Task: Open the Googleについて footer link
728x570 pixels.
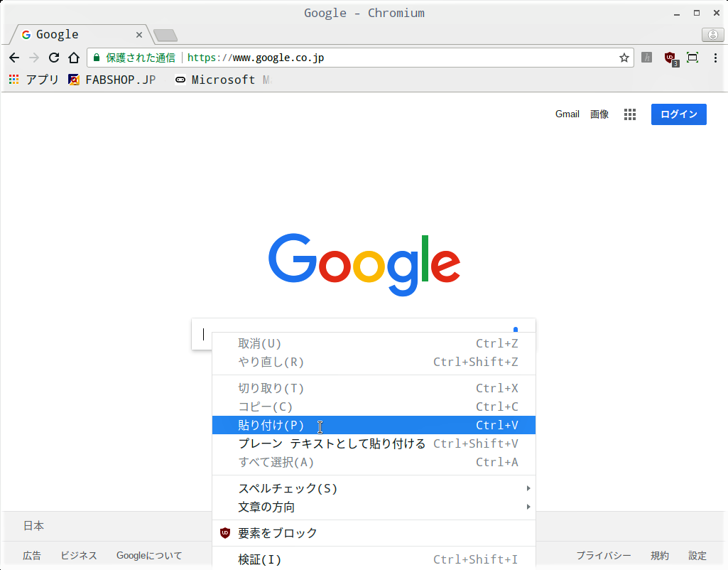Action: [x=149, y=556]
